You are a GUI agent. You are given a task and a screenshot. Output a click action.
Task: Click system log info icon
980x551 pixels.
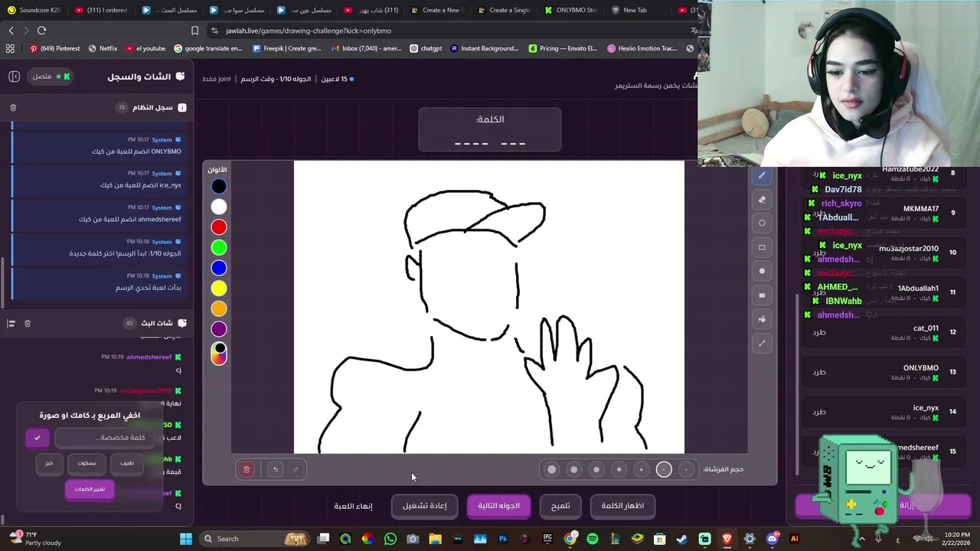(182, 108)
